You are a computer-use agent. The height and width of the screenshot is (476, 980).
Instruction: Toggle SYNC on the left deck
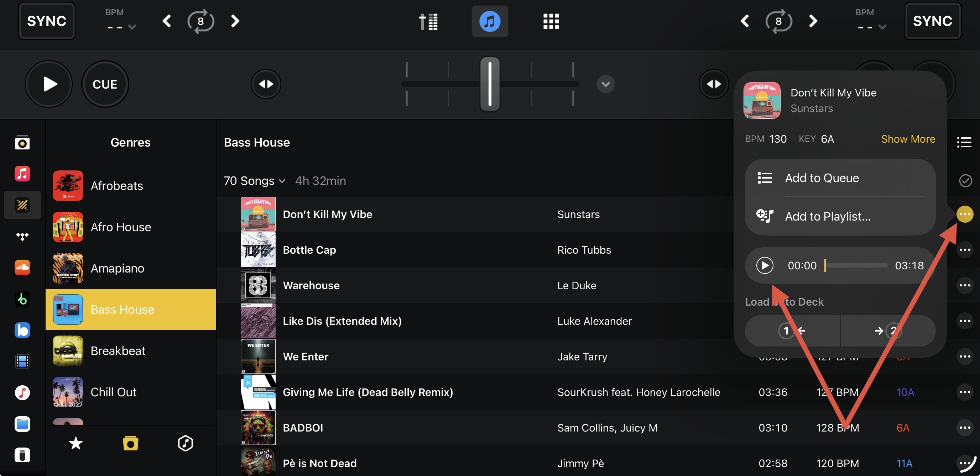(46, 21)
